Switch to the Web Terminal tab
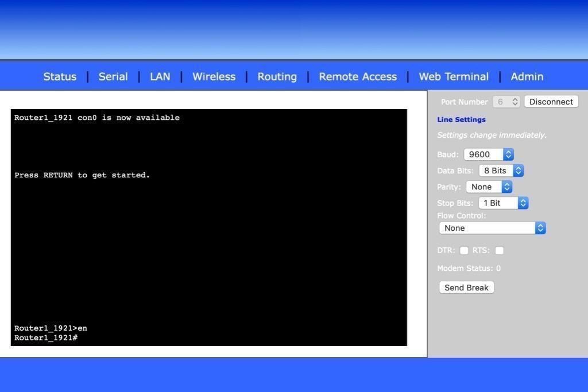This screenshot has height=392, width=588. tap(454, 76)
